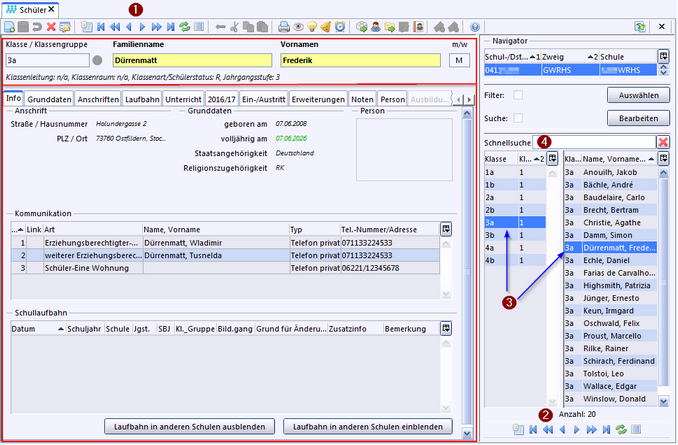Image resolution: width=678 pixels, height=445 pixels.
Task: Switch to the Grunddaten tab
Action: [48, 100]
